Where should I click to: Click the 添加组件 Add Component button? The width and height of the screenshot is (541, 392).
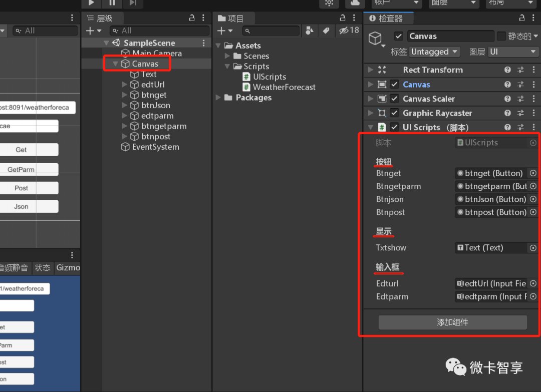click(x=452, y=322)
